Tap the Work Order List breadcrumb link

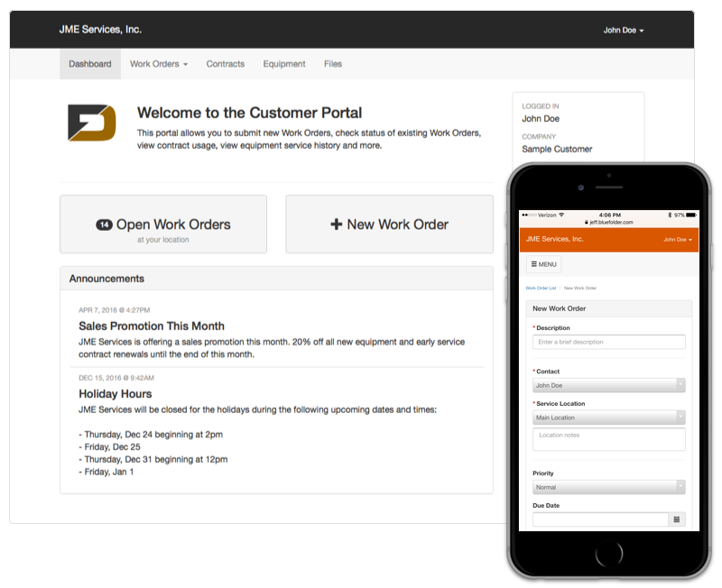click(x=541, y=288)
